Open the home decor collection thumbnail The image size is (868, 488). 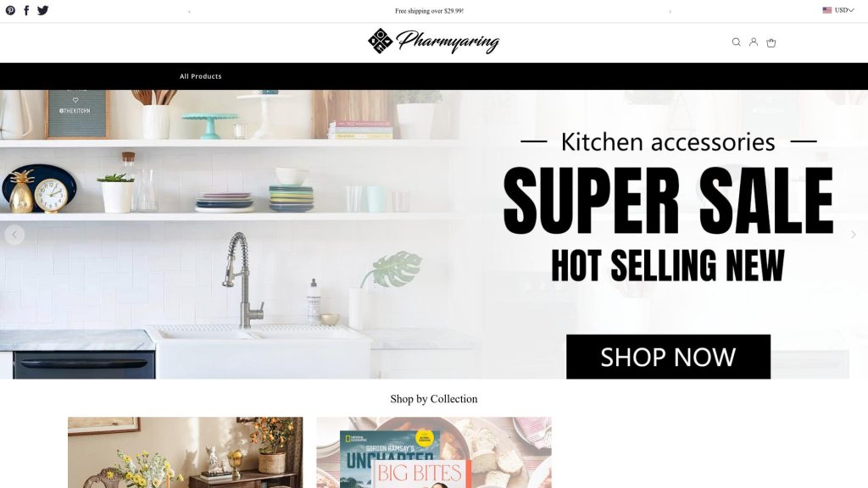click(x=186, y=452)
